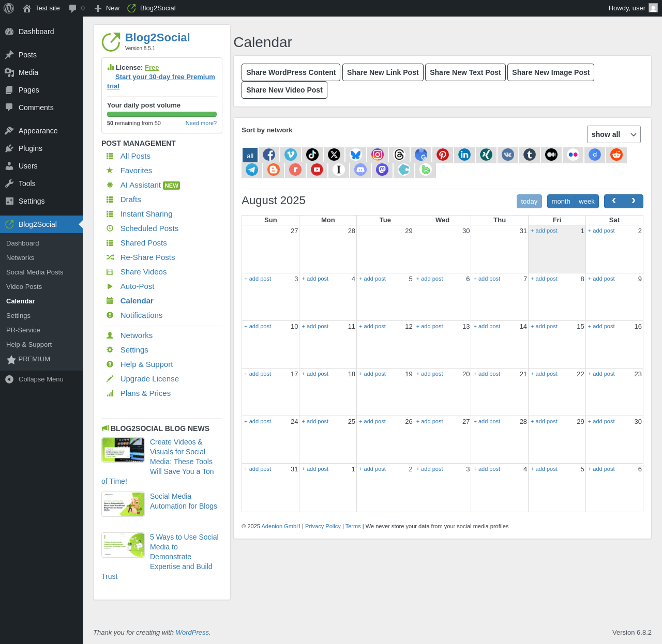This screenshot has height=644, width=662.
Task: Open Appearance in WordPress sidebar
Action: pos(41,131)
